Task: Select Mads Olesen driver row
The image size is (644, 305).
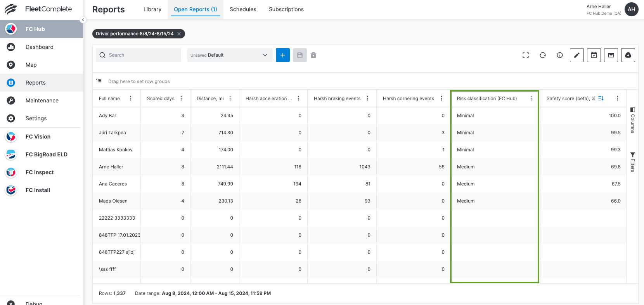Action: (x=359, y=201)
